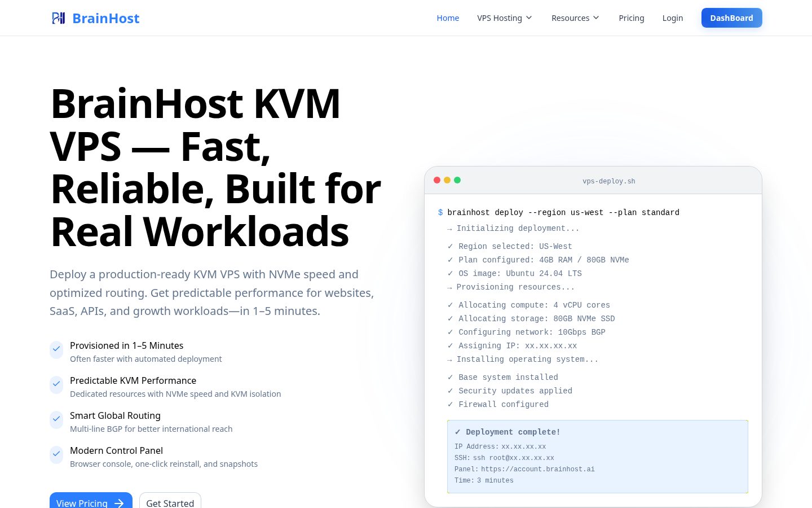This screenshot has width=812, height=508.
Task: Click 'Plan configured: 4GB RAM / 80GB NVMe'
Action: click(539, 260)
